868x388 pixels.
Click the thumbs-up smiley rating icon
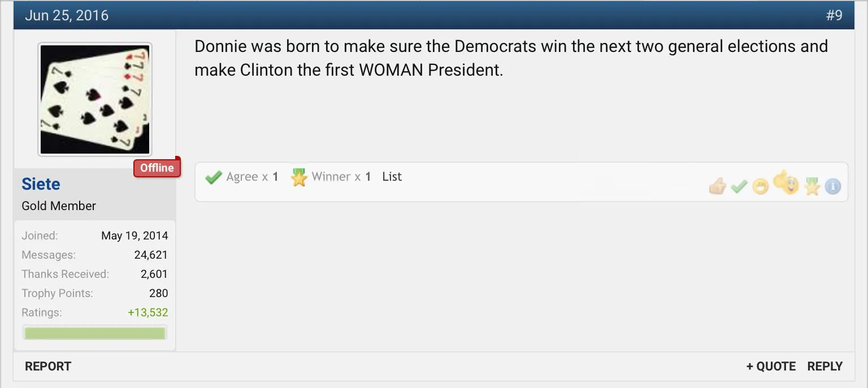tap(785, 182)
